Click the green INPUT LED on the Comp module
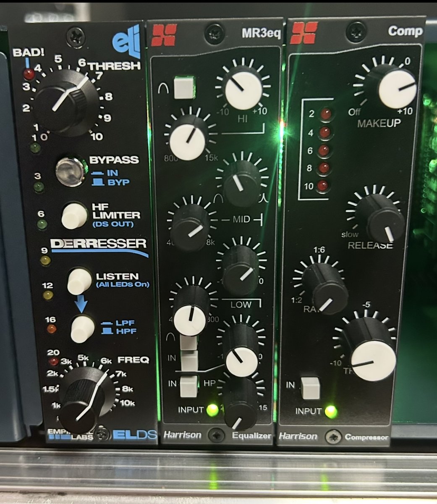This screenshot has width=437, height=504. 332,411
